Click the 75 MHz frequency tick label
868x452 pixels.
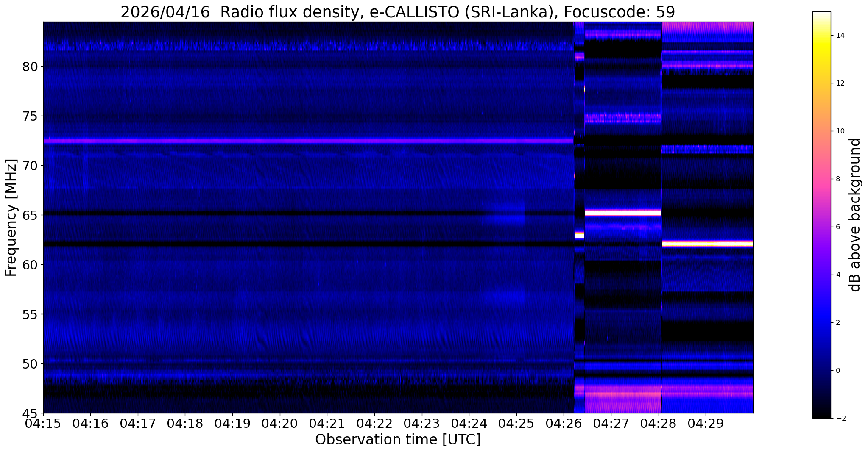click(x=31, y=116)
